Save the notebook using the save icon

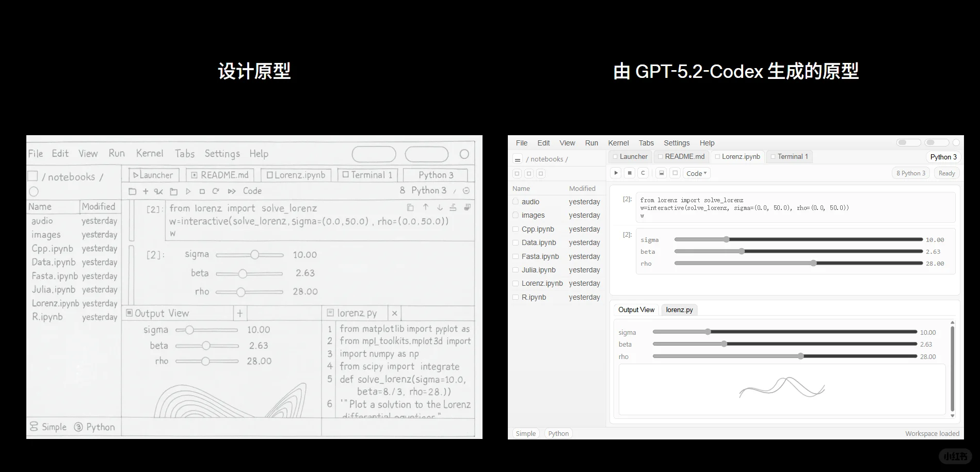tap(661, 173)
